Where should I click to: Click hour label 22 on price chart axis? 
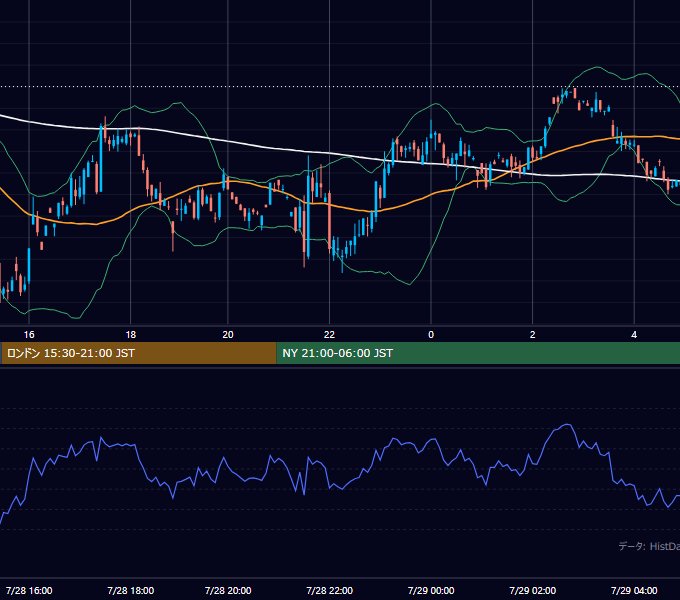point(330,335)
